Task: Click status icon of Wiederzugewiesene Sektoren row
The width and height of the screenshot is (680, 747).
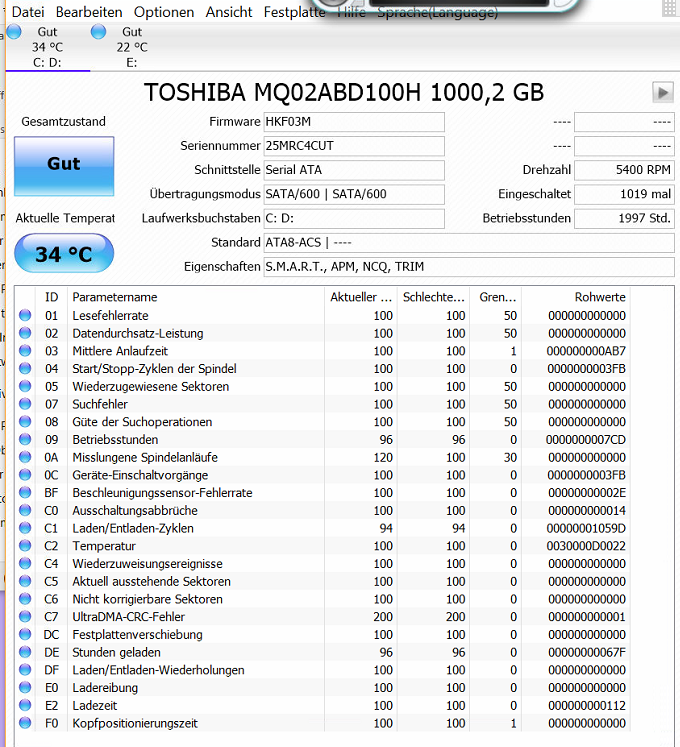Action: point(25,386)
